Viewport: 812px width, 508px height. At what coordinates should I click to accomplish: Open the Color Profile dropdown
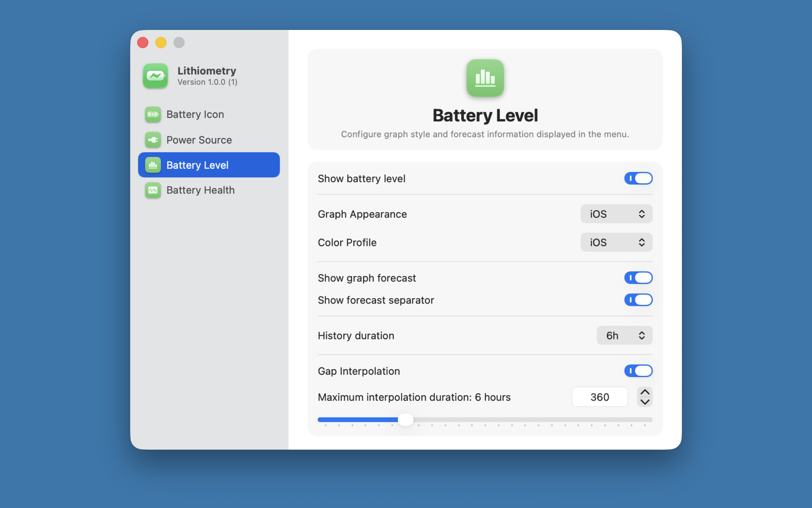click(616, 242)
